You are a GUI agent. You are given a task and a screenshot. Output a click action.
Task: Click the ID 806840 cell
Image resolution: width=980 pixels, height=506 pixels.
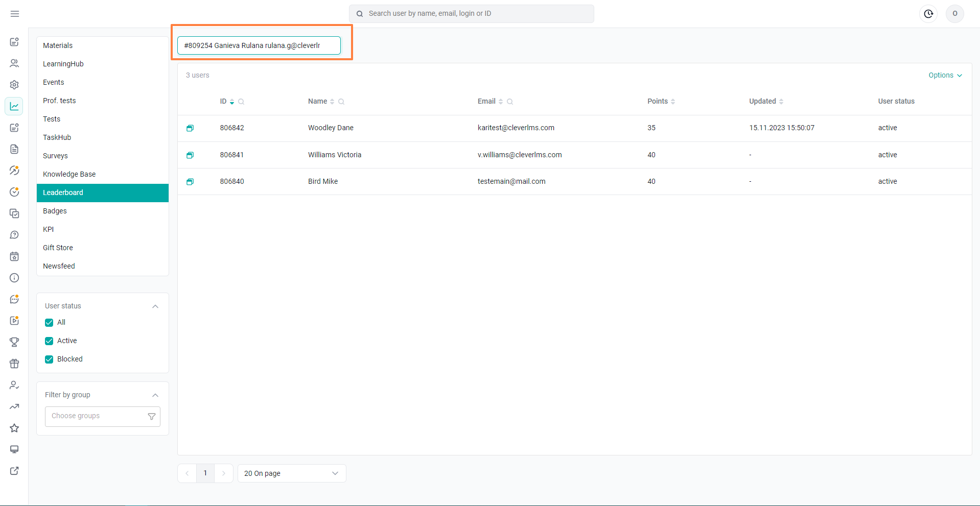click(x=232, y=182)
